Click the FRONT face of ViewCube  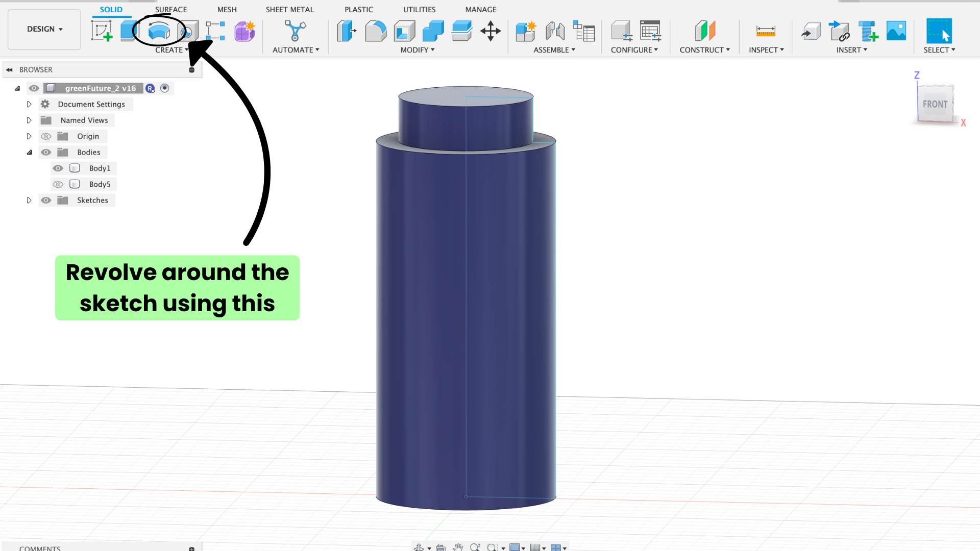[x=935, y=104]
